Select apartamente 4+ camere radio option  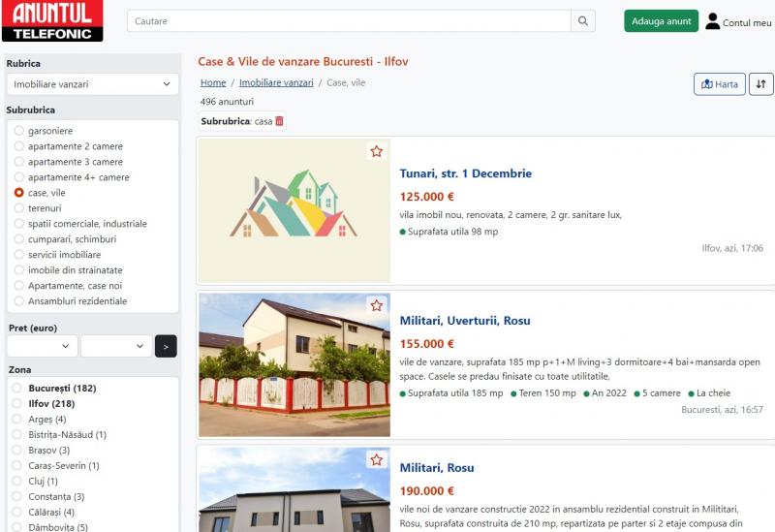pyautogui.click(x=18, y=177)
